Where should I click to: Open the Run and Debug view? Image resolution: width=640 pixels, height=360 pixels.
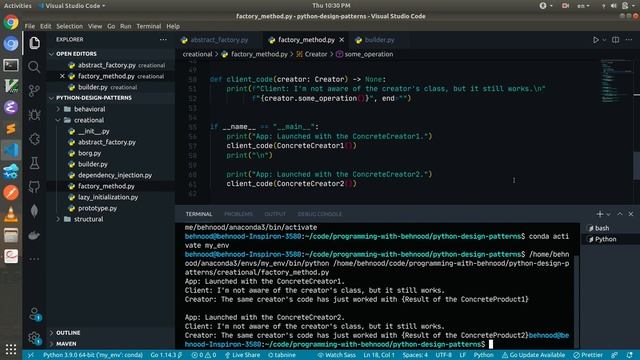[34, 115]
